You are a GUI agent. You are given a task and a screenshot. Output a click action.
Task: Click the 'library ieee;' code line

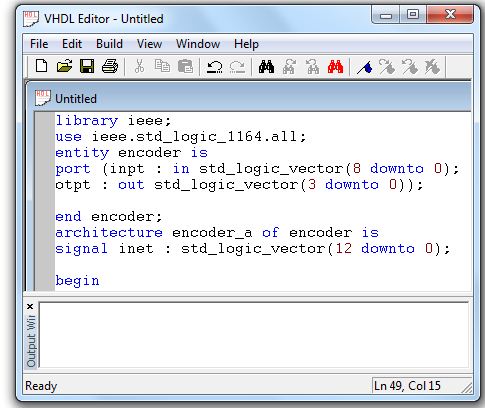point(113,121)
